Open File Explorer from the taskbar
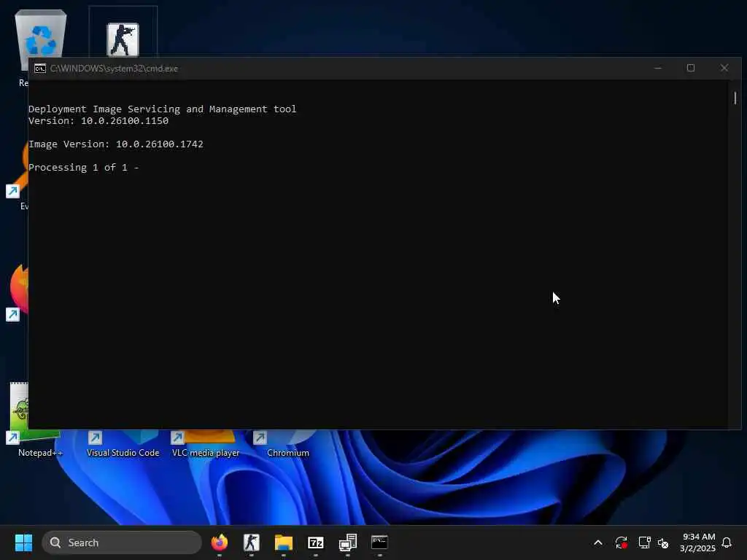747x560 pixels. click(x=284, y=542)
